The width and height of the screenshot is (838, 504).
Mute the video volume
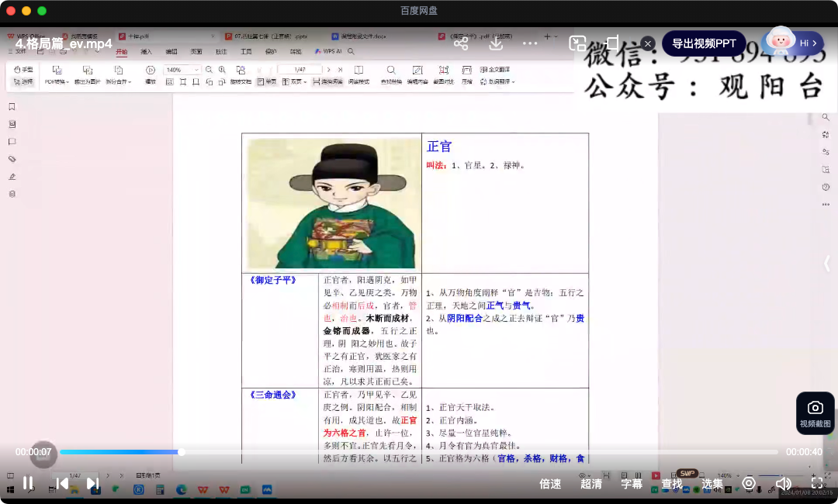(783, 483)
